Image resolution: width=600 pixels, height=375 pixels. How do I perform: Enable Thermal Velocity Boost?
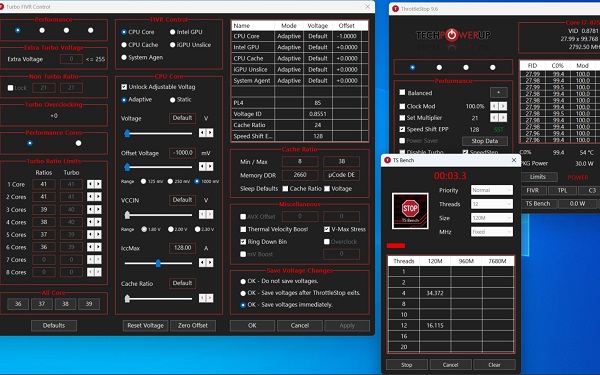click(x=243, y=230)
